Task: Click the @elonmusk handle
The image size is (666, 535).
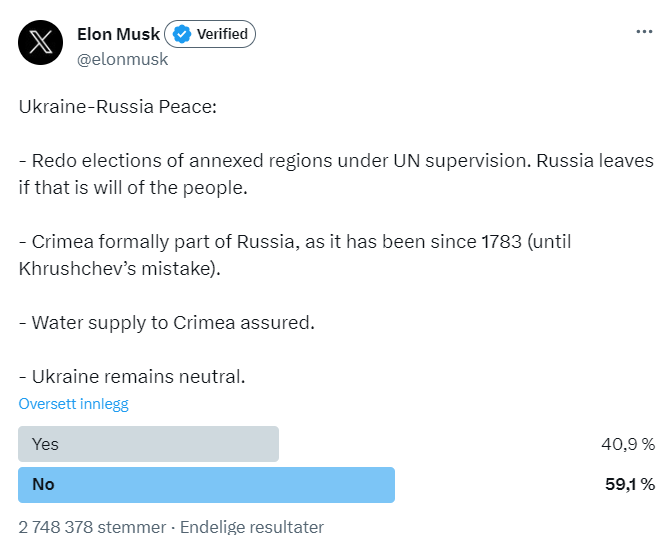Action: coord(122,59)
